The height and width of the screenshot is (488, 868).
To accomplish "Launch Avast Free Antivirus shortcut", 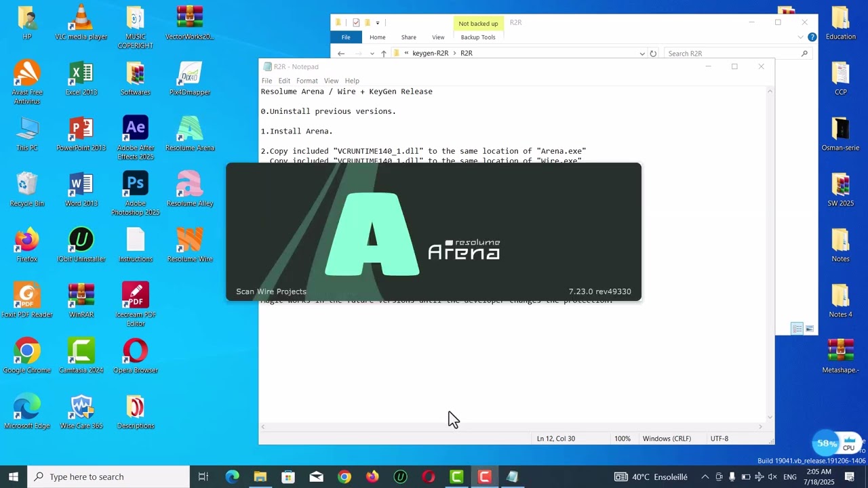I will click(27, 83).
